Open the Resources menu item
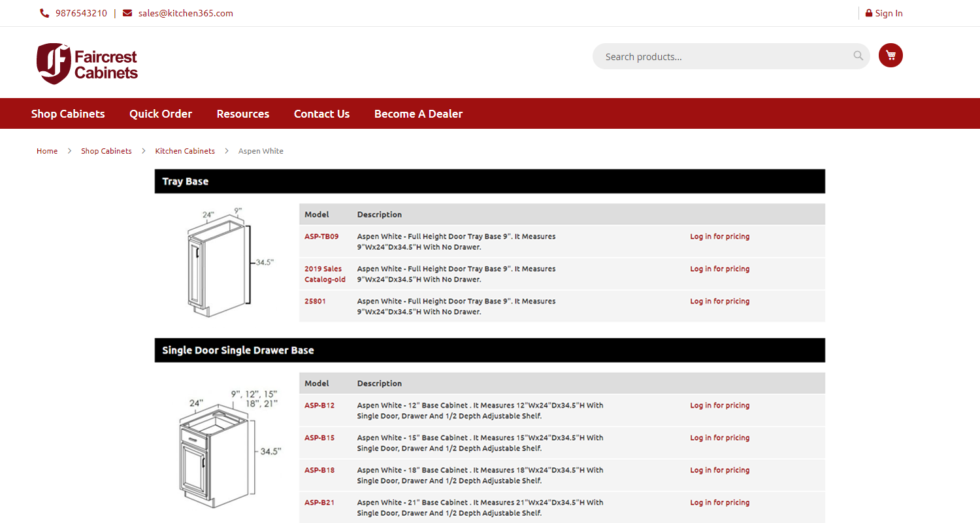The height and width of the screenshot is (523, 980). pos(243,114)
